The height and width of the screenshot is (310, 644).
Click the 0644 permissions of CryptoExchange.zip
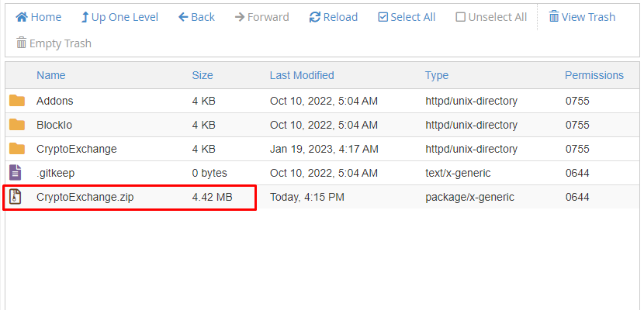pyautogui.click(x=577, y=197)
